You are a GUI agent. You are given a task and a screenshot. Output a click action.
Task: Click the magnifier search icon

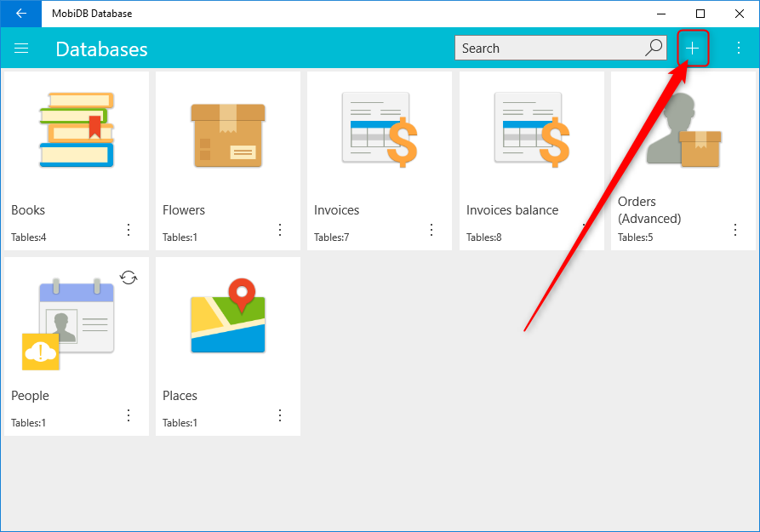pyautogui.click(x=654, y=48)
